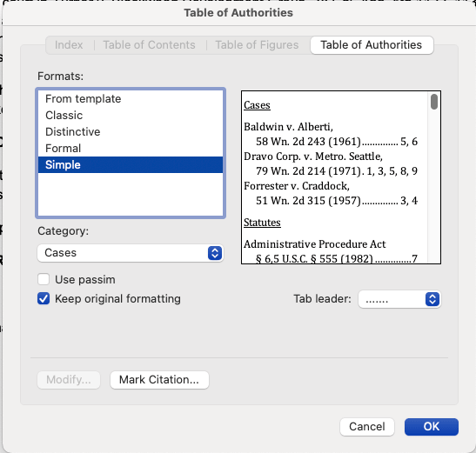Image resolution: width=476 pixels, height=453 pixels.
Task: Click the Category dropdown stepper arrows
Action: 215,253
